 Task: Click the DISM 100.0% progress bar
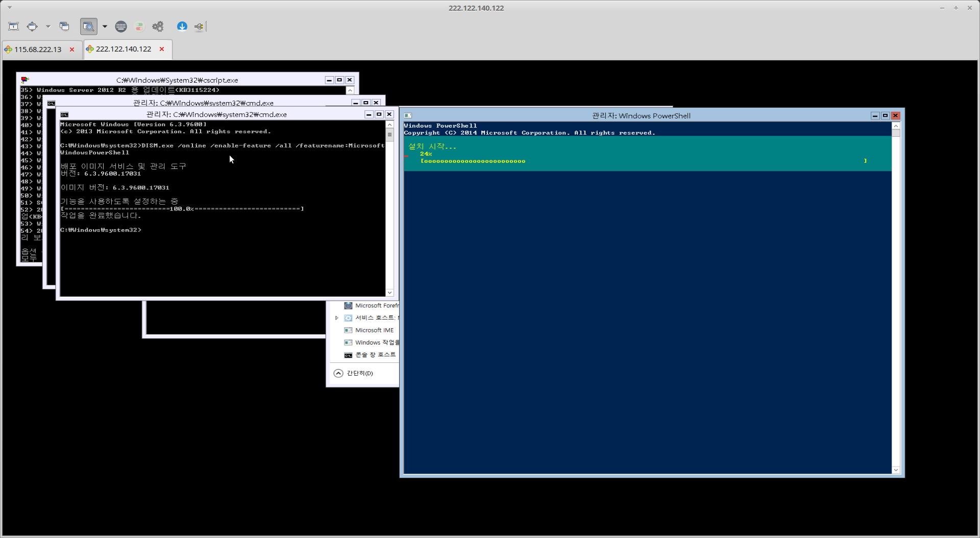pos(182,209)
